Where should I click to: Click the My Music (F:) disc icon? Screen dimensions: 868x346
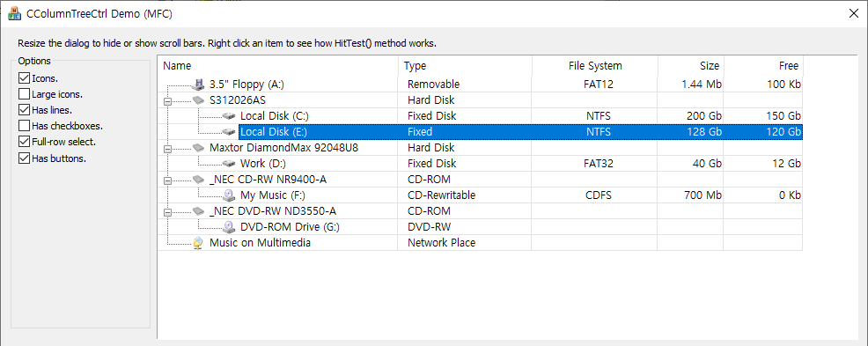point(229,195)
